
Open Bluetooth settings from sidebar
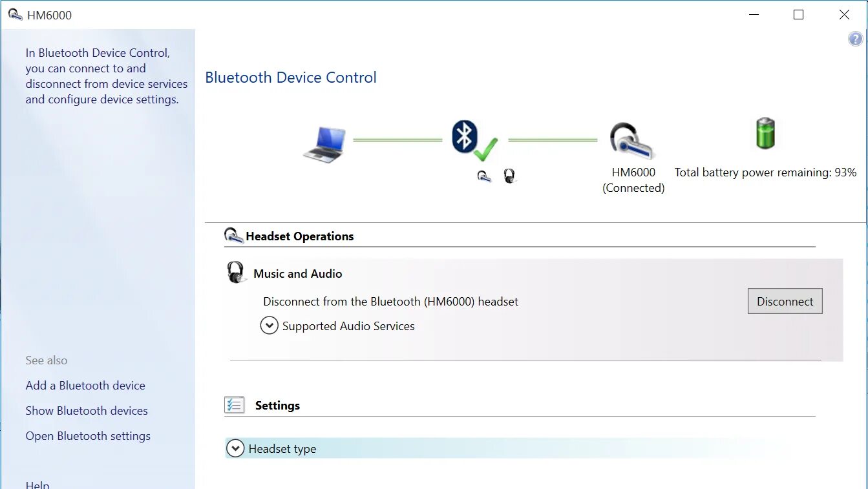[88, 436]
